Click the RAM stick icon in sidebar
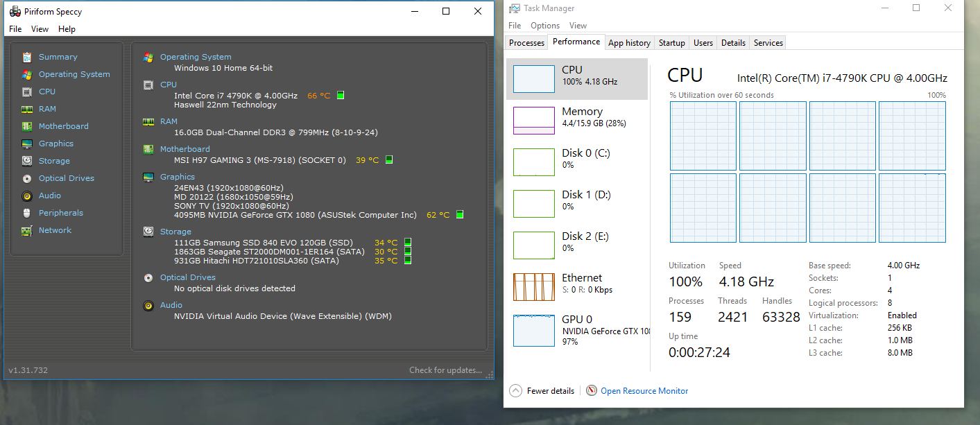Image resolution: width=980 pixels, height=425 pixels. [x=27, y=109]
